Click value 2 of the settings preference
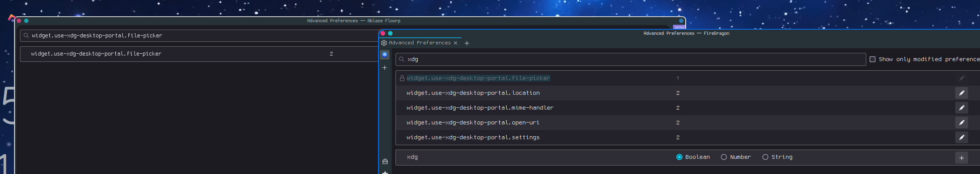 coord(678,137)
